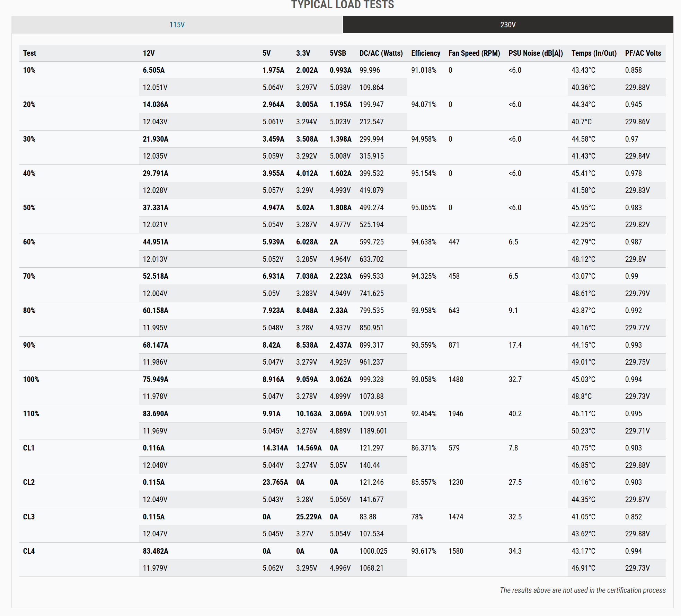Viewport: 681px width, 616px height.
Task: Click the 110% test row label
Action: pos(31,414)
